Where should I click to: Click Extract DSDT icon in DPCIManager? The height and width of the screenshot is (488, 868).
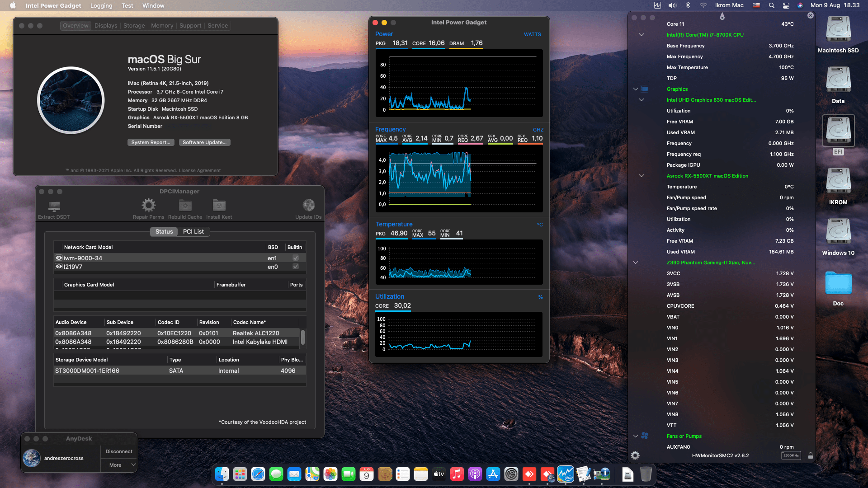coord(54,206)
